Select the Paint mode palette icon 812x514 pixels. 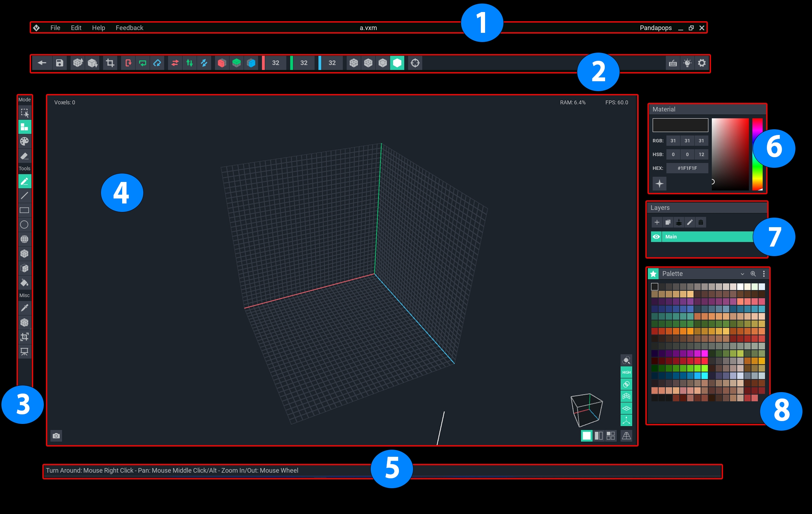(24, 141)
